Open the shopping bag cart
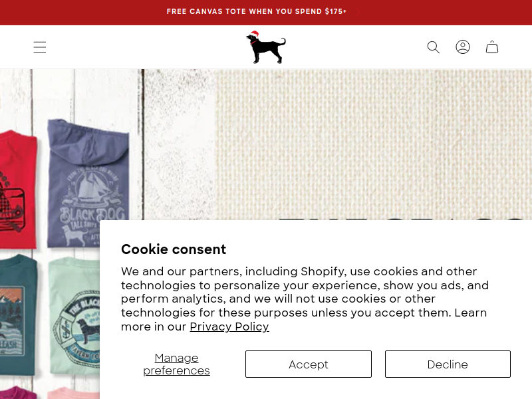Viewport: 532px width, 399px height. [x=492, y=47]
